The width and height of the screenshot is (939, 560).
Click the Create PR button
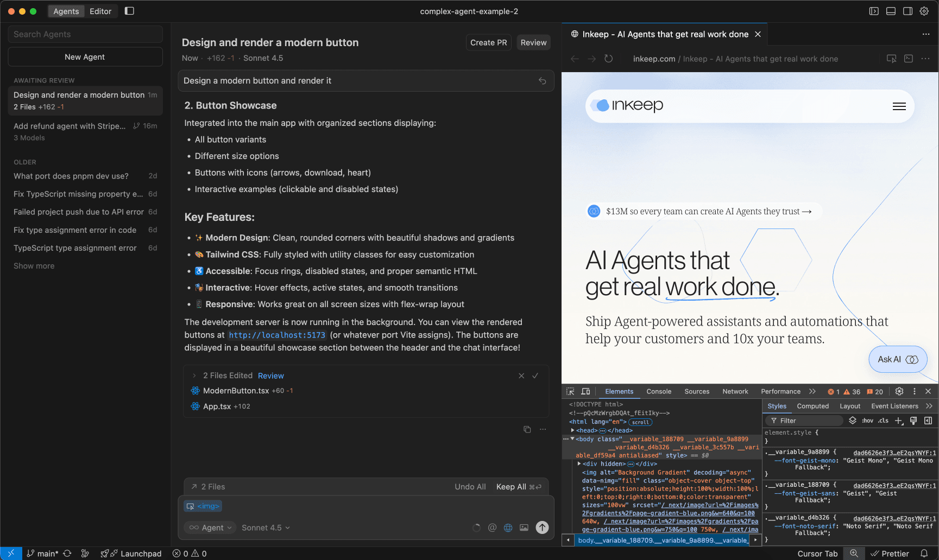pyautogui.click(x=488, y=42)
